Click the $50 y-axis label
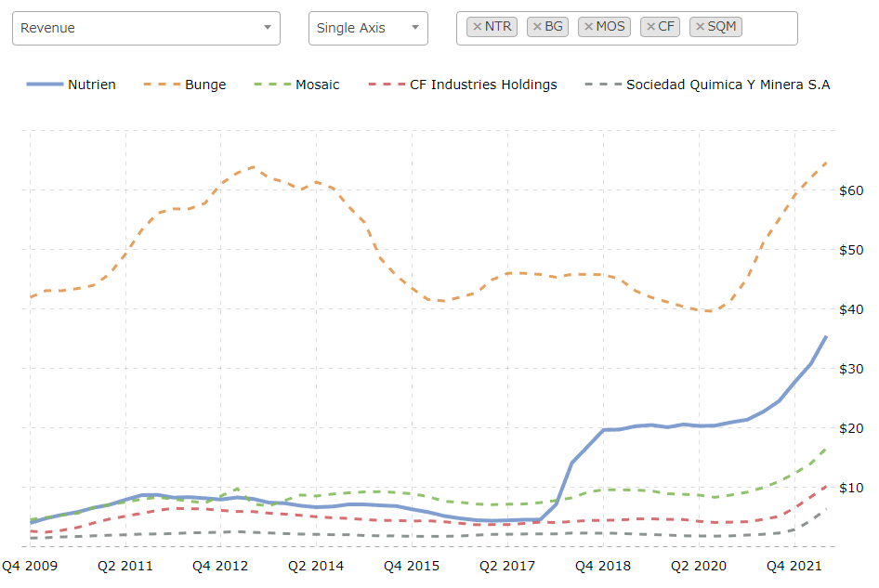879x588 pixels. point(851,250)
